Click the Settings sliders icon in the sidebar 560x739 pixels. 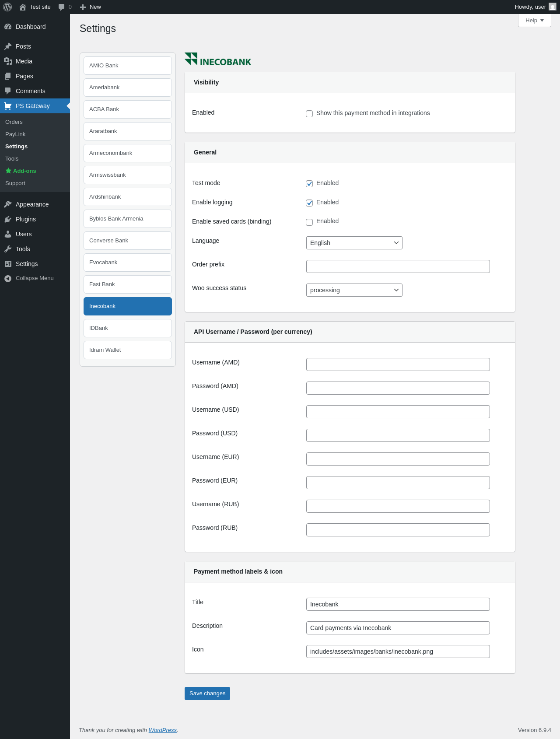(8, 264)
